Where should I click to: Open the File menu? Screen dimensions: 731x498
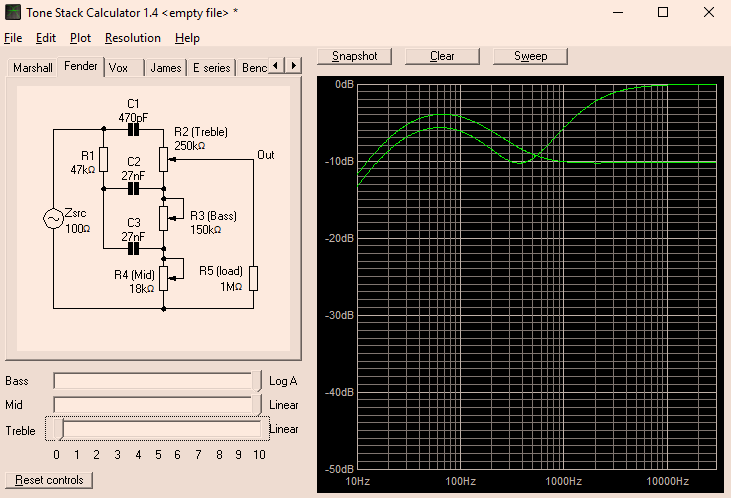pyautogui.click(x=13, y=38)
